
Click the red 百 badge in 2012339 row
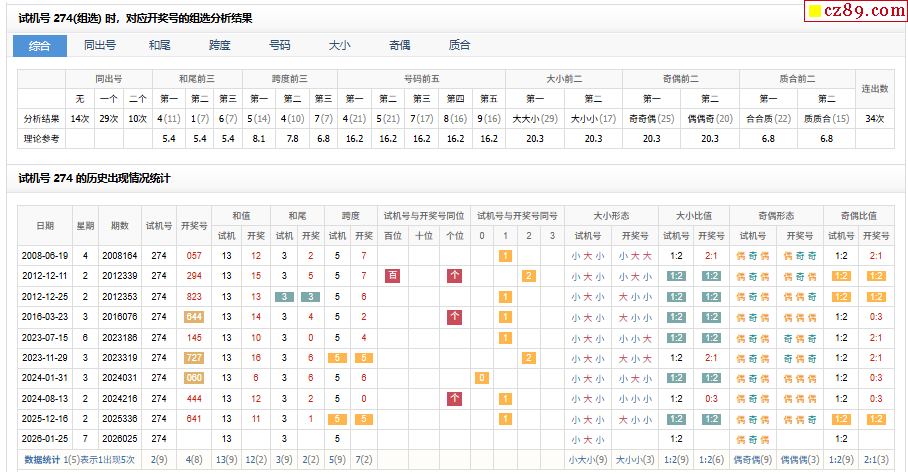[392, 276]
